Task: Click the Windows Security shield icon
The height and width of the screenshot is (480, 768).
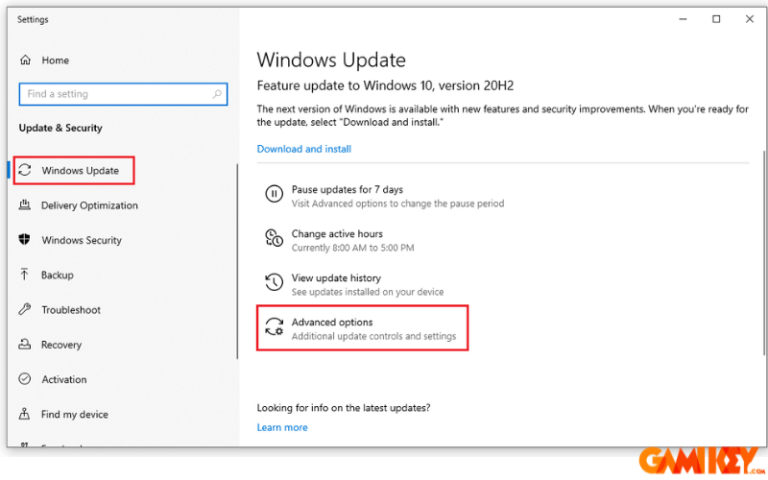Action: (24, 240)
